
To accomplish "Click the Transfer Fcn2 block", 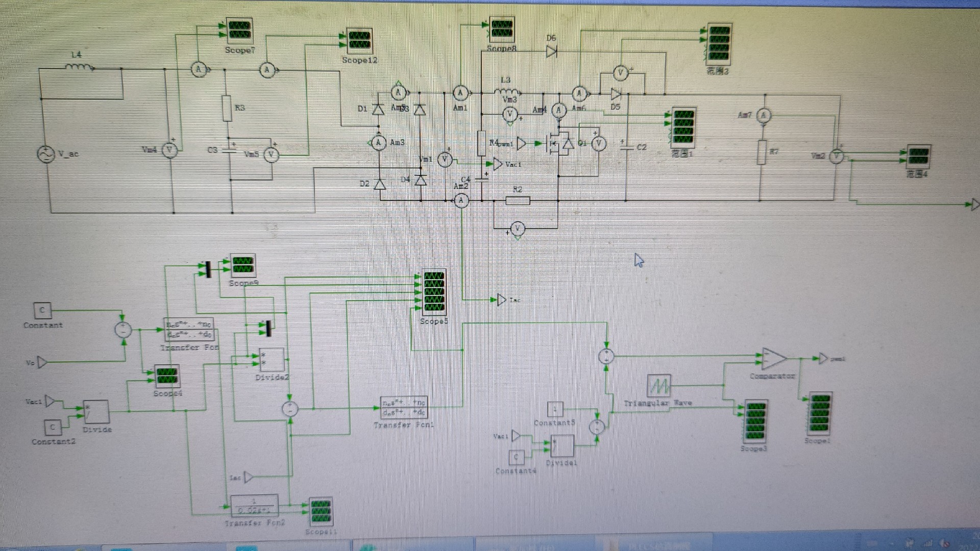I will coord(254,505).
